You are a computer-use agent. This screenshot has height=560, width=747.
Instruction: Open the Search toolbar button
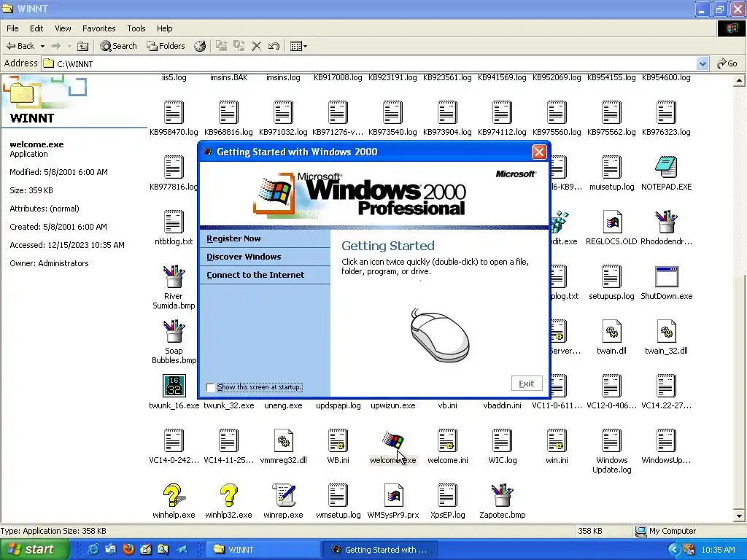tap(119, 46)
